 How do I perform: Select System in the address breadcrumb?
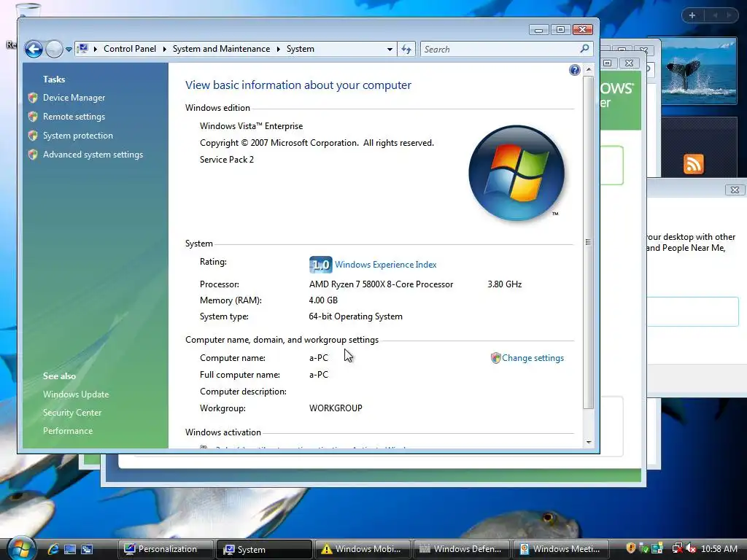(300, 49)
